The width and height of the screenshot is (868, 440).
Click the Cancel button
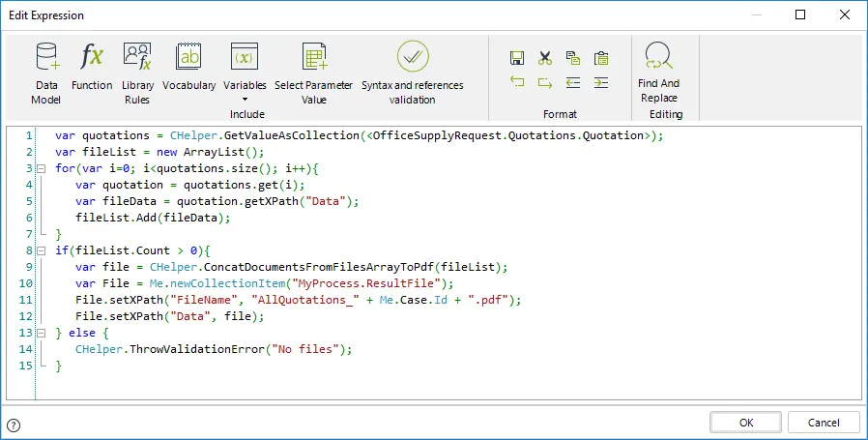coord(824,423)
